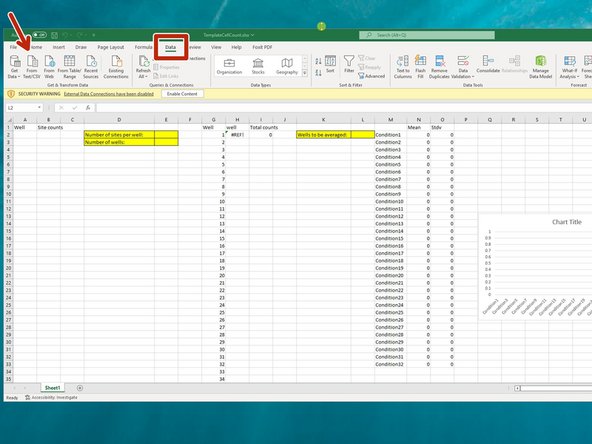Select all cells via corner triangle

[9, 120]
